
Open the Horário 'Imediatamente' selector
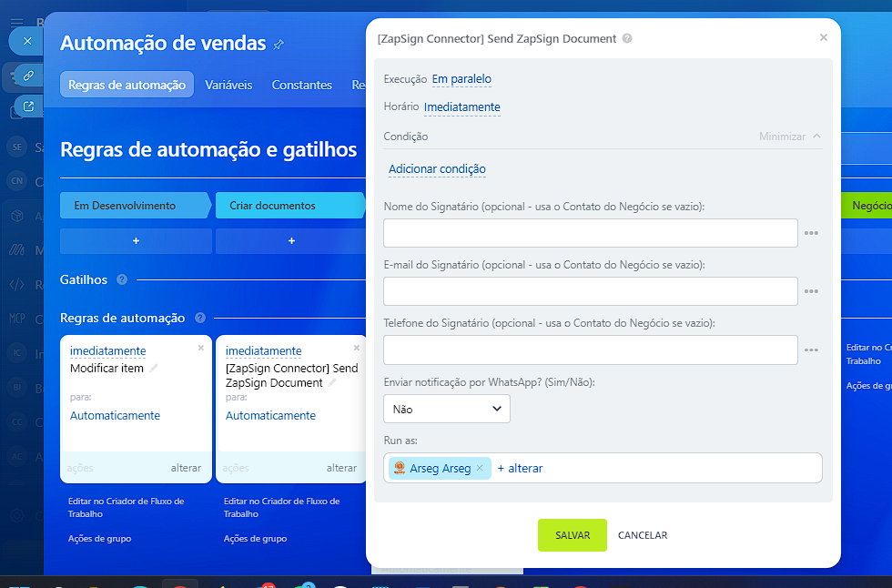click(461, 107)
